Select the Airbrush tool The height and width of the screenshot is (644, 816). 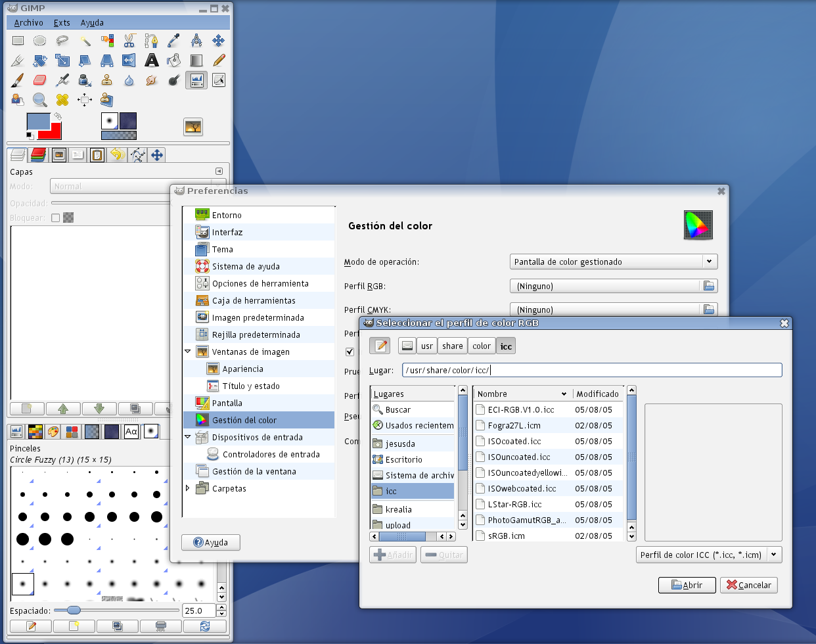pos(62,80)
